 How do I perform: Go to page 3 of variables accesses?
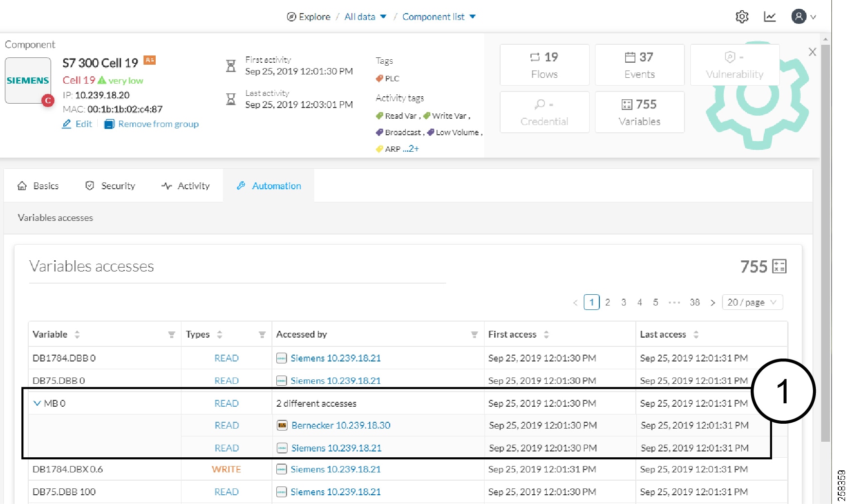[x=624, y=302]
